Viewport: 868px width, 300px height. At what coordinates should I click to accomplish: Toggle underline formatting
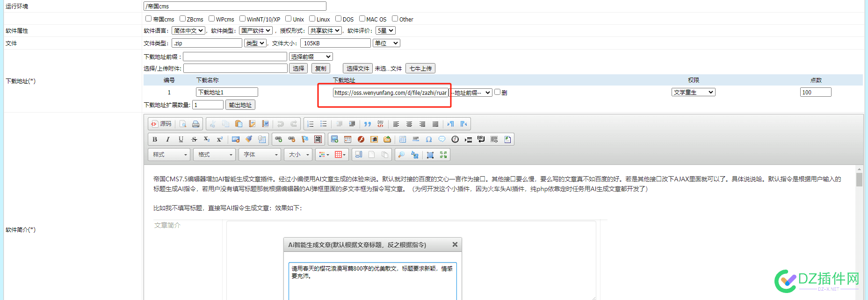pyautogui.click(x=181, y=139)
